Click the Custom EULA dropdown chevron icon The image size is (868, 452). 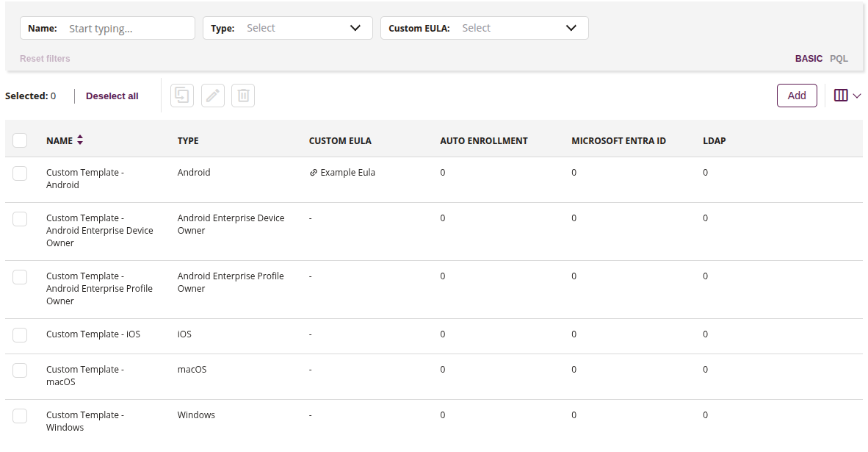571,27
